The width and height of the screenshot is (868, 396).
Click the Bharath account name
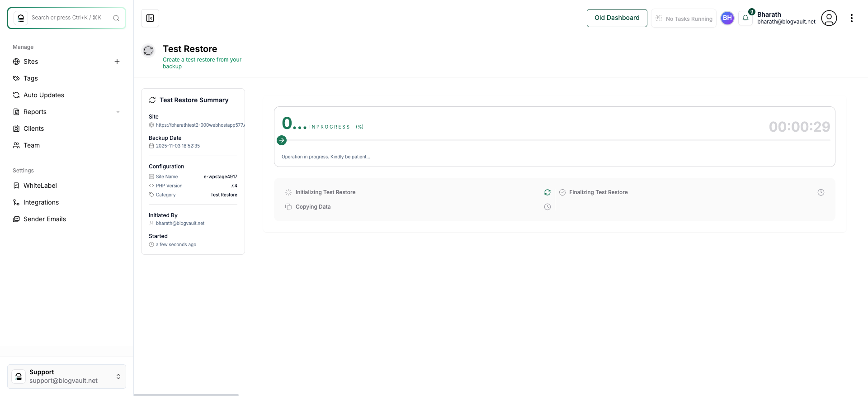(x=769, y=14)
